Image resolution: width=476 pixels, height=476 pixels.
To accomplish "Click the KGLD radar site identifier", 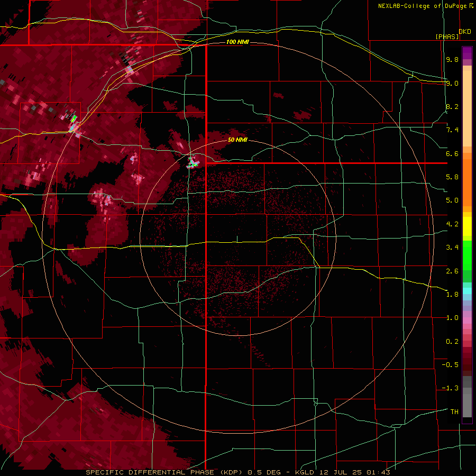I will tap(305, 472).
